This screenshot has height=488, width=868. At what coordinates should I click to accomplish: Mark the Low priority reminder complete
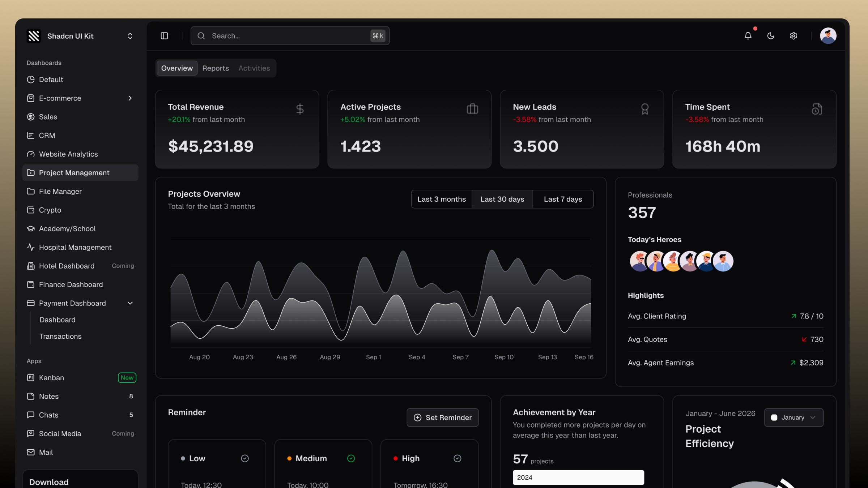pyautogui.click(x=244, y=458)
